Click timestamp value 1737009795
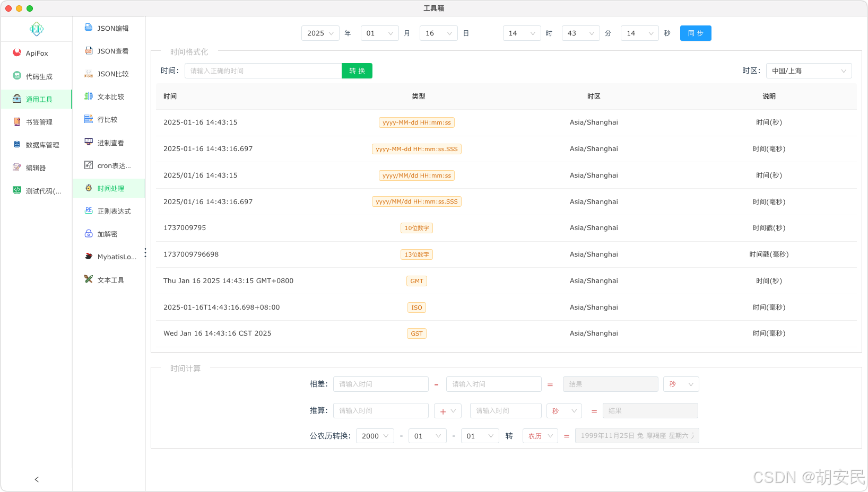Image resolution: width=868 pixels, height=492 pixels. click(185, 228)
